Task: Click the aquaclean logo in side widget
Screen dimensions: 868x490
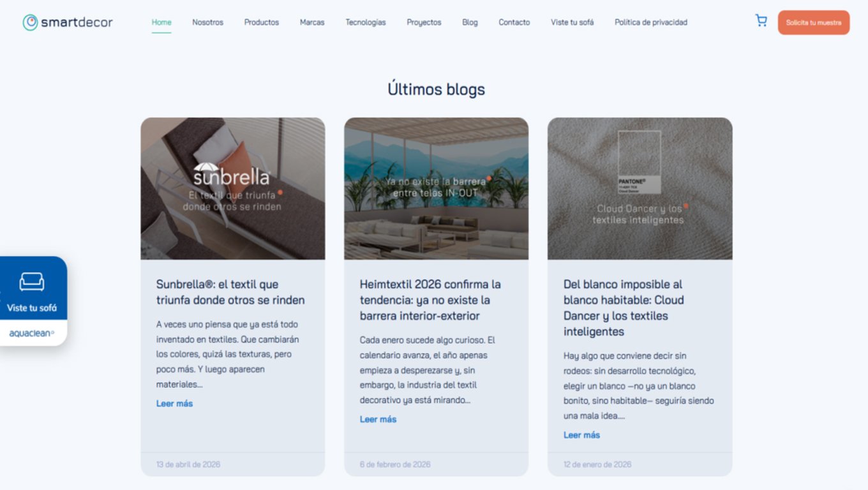Action: (32, 333)
